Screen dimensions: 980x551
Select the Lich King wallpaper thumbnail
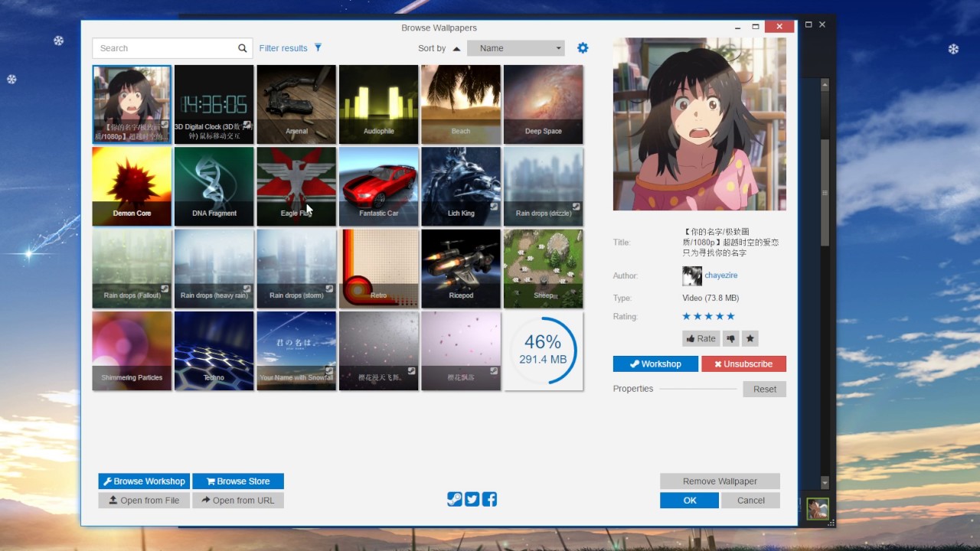[x=461, y=187]
